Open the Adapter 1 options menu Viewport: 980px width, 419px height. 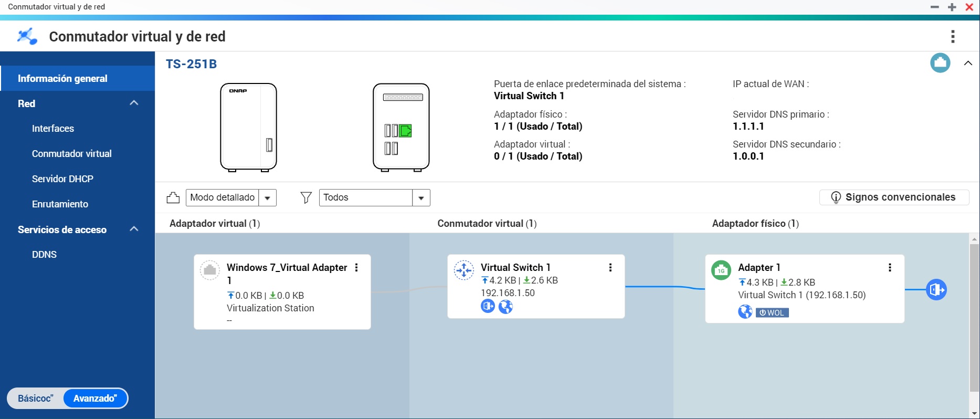point(890,268)
